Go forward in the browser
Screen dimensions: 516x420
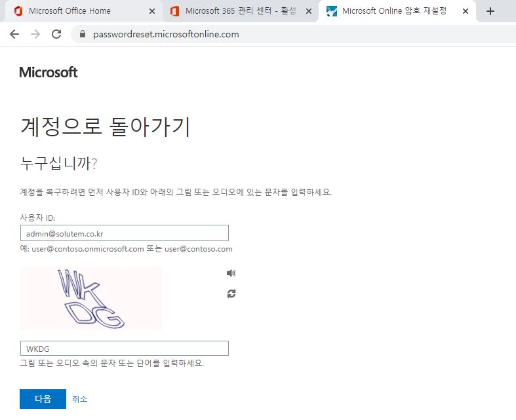pyautogui.click(x=35, y=34)
